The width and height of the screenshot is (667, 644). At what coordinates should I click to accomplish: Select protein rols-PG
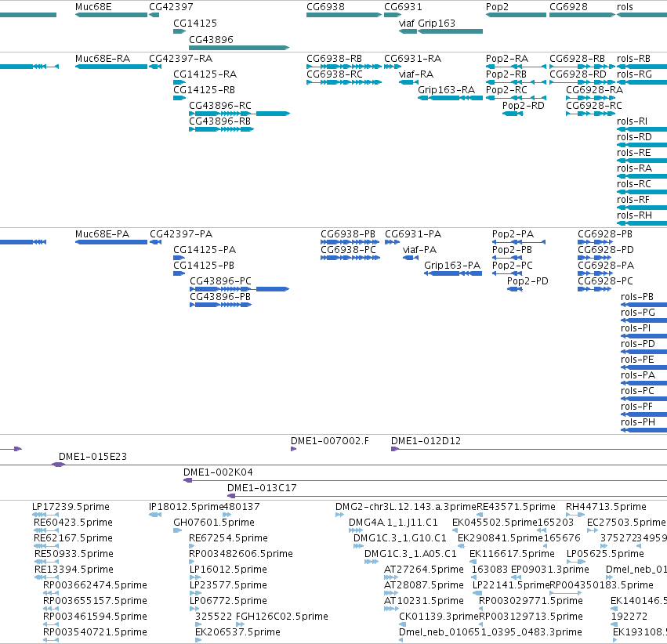pyautogui.click(x=638, y=313)
